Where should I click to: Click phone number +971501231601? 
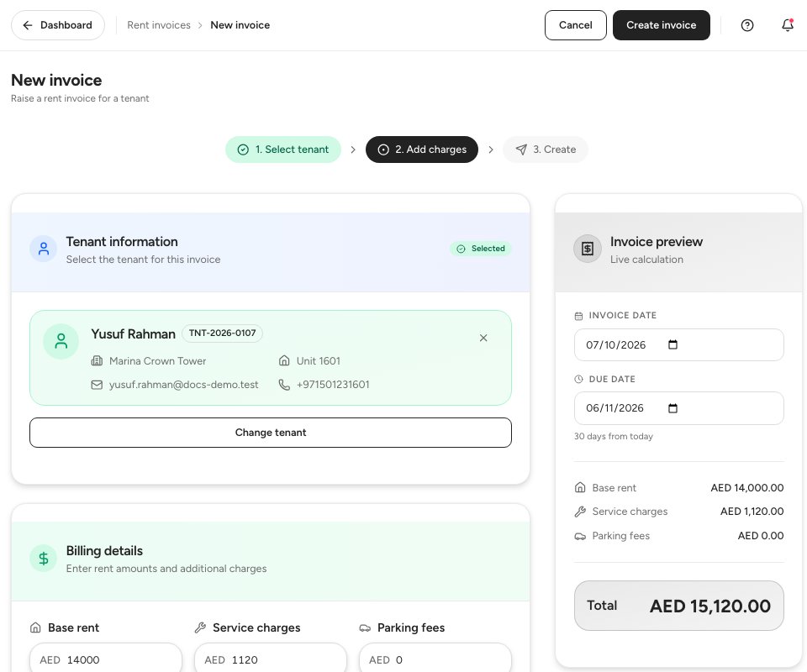333,385
